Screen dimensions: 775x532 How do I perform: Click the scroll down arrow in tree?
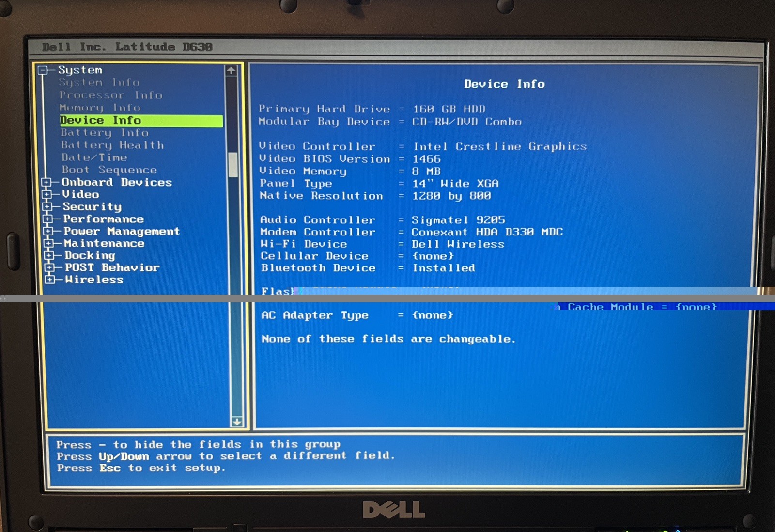coord(237,422)
